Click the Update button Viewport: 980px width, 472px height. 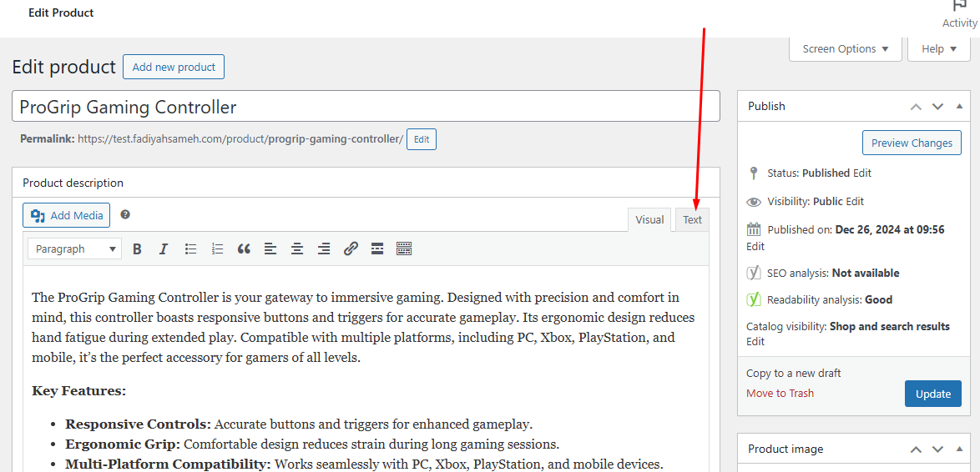[x=933, y=394]
